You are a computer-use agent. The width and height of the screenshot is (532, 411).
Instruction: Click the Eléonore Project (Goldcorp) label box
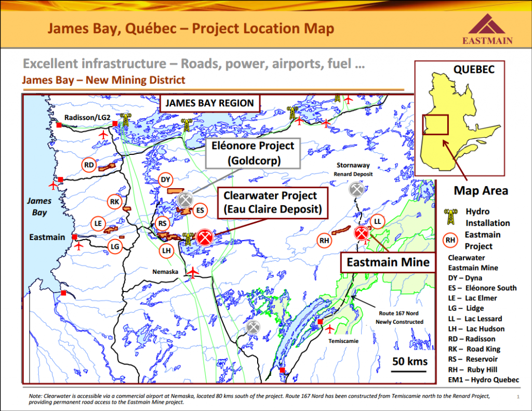(254, 153)
